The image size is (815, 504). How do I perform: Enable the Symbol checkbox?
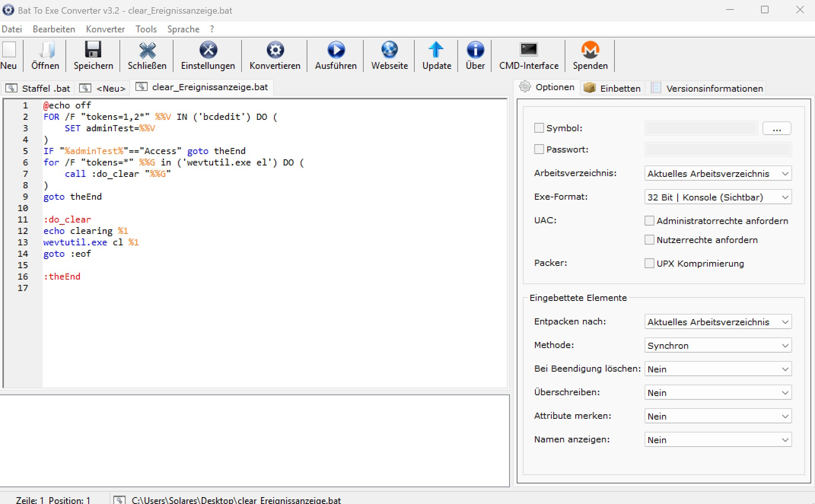(x=539, y=128)
